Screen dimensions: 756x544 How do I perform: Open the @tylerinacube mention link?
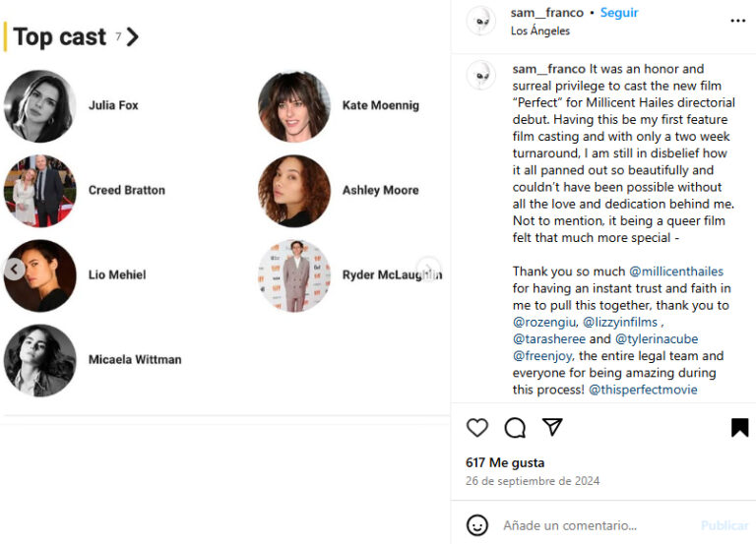[658, 339]
